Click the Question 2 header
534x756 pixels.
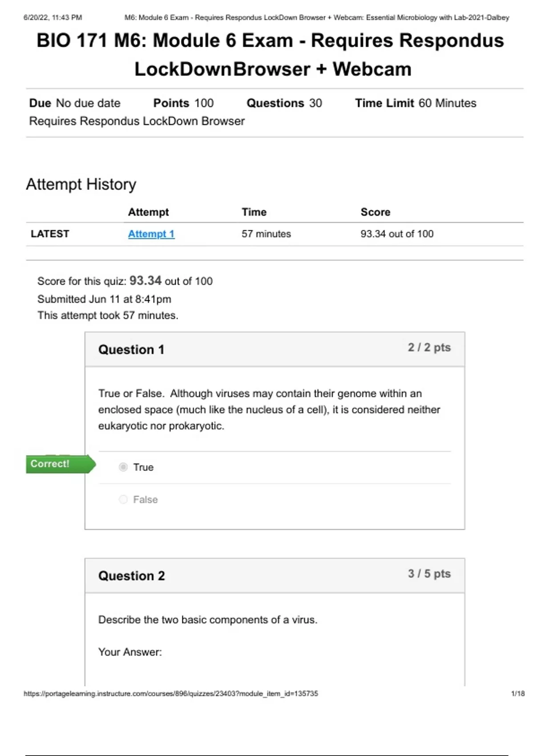pyautogui.click(x=131, y=576)
